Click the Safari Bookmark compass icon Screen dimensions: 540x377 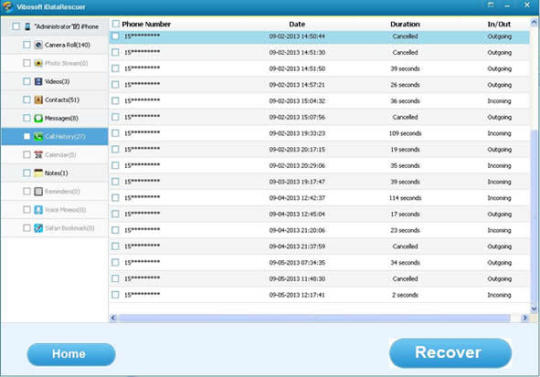pos(38,228)
